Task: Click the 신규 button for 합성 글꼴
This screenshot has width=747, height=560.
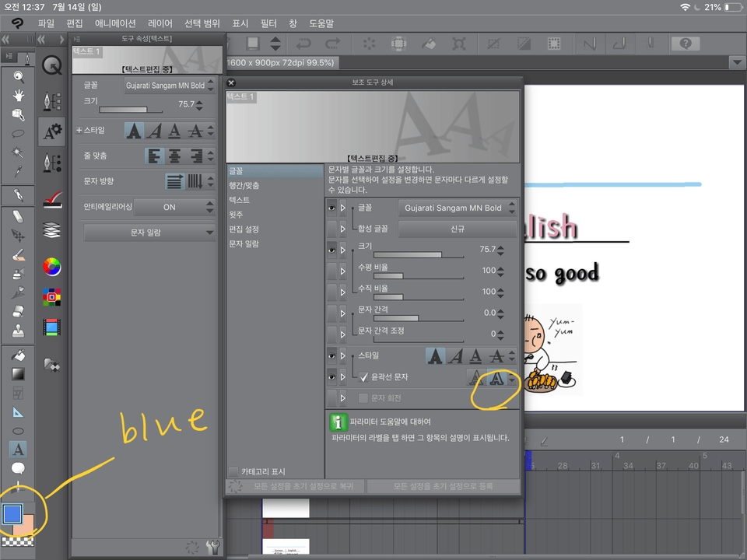Action: coord(458,229)
